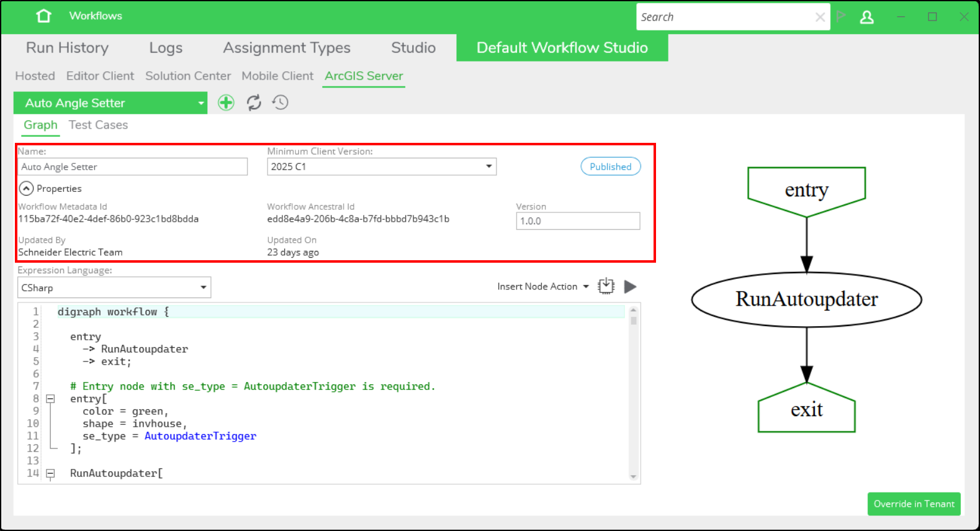980x531 pixels.
Task: Minimize the Workflows window
Action: (901, 17)
